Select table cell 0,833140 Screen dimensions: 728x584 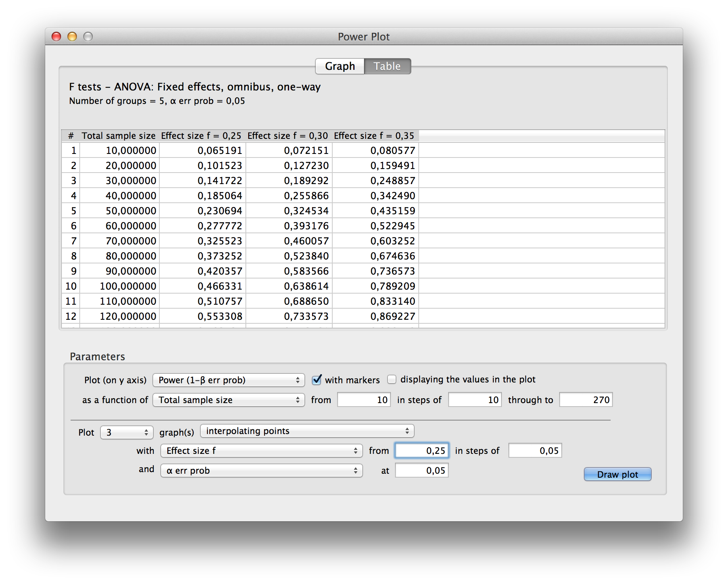pos(375,301)
